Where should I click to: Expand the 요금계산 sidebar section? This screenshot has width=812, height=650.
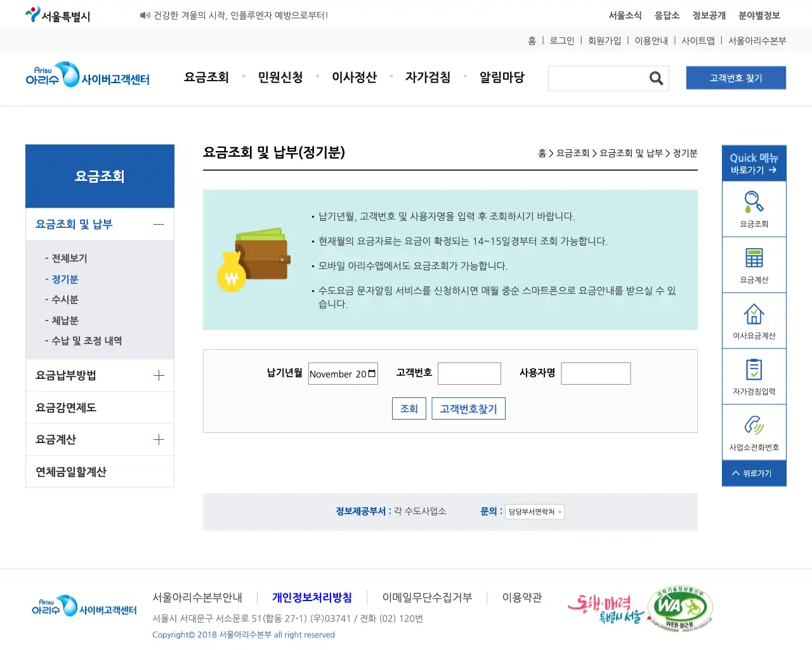[100, 439]
